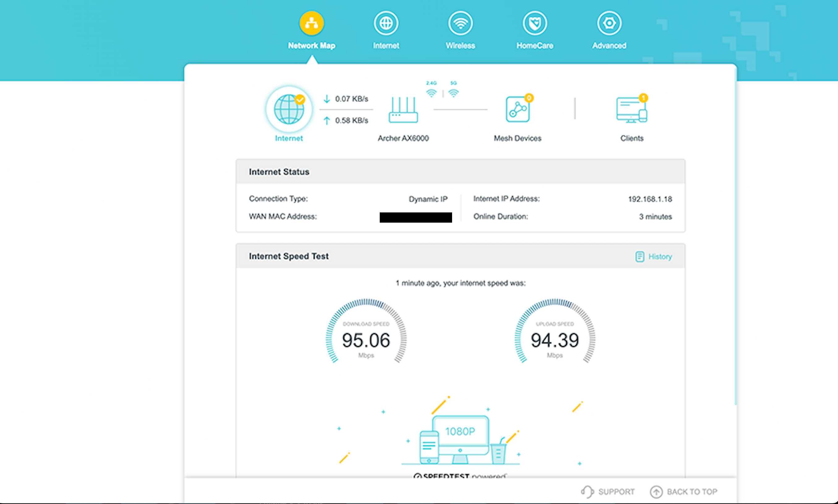Click the Clients count badge
The image size is (838, 504).
643,98
